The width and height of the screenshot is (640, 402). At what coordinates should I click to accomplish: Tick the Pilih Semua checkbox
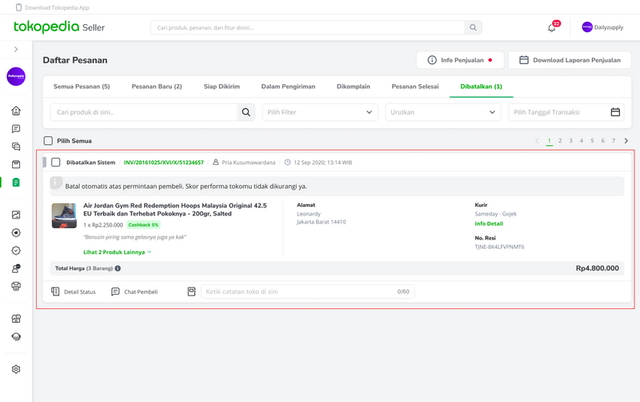pos(48,141)
